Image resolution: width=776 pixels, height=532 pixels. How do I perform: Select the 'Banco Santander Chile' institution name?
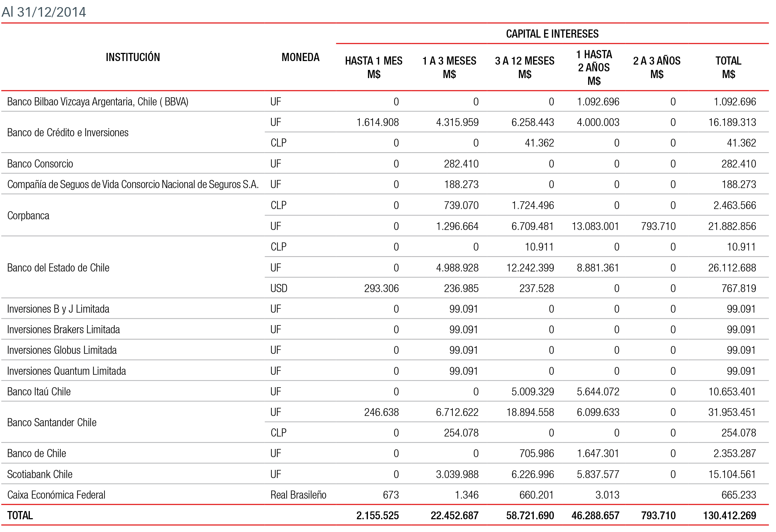[x=52, y=423]
